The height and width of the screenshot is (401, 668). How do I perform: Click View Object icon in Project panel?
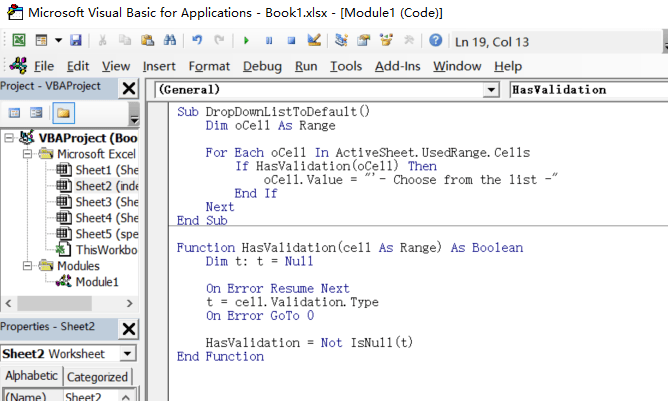pyautogui.click(x=36, y=113)
